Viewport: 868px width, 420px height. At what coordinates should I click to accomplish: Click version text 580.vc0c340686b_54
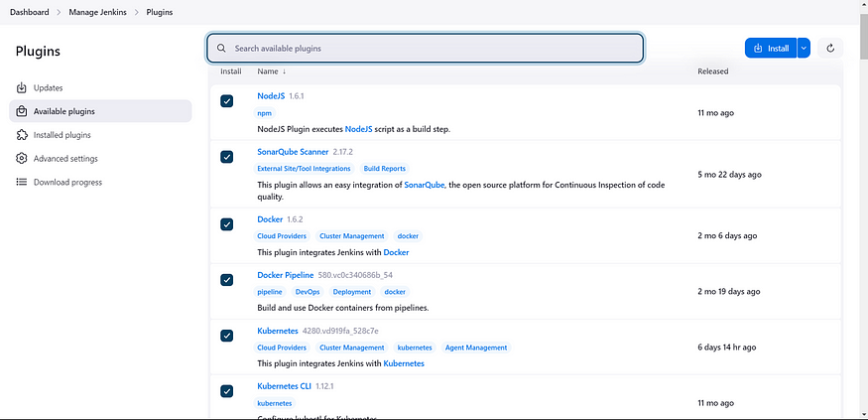(355, 275)
